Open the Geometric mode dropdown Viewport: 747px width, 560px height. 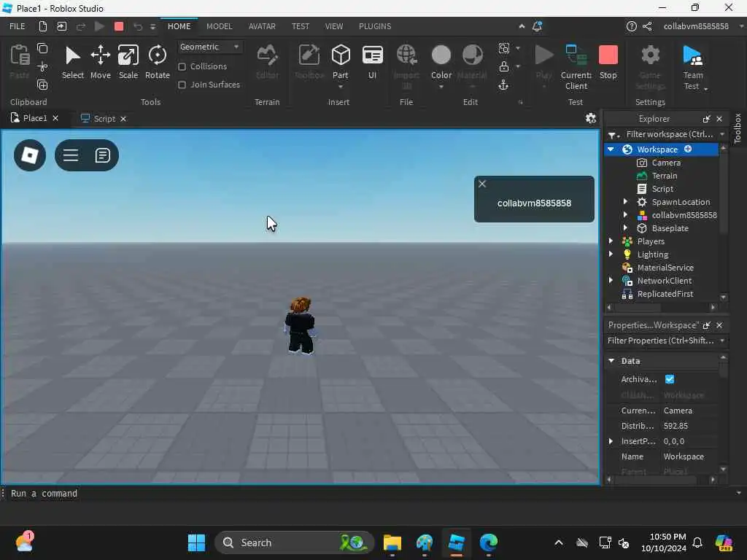(209, 47)
